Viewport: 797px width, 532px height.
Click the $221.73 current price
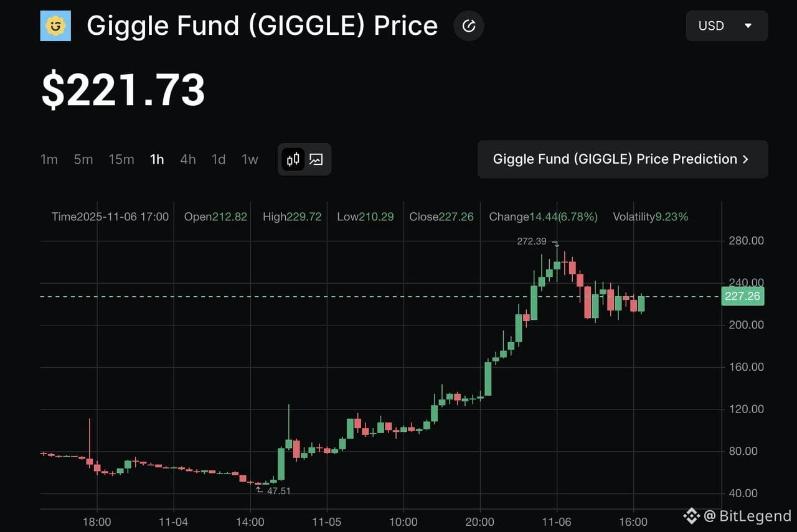(123, 91)
